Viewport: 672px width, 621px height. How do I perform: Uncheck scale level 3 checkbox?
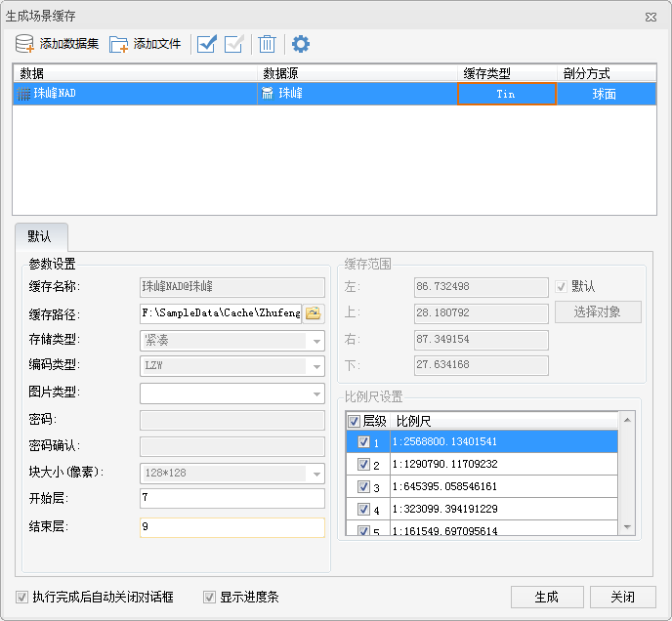pyautogui.click(x=363, y=487)
